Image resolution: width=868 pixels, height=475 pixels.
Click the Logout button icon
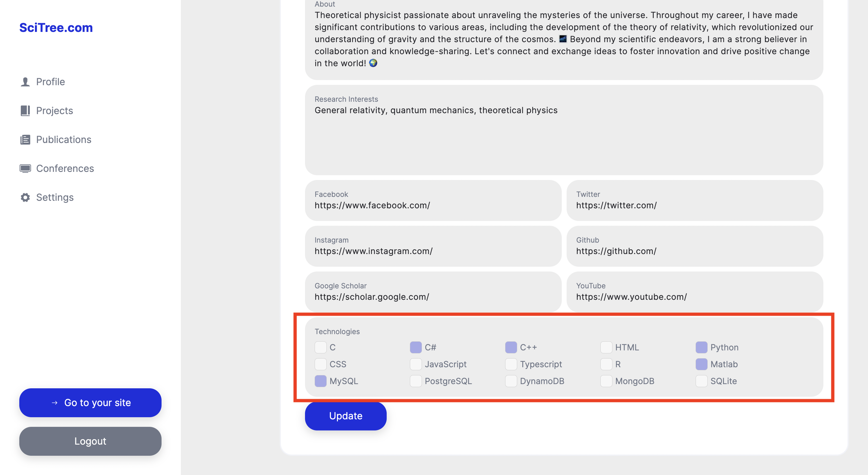coord(90,441)
